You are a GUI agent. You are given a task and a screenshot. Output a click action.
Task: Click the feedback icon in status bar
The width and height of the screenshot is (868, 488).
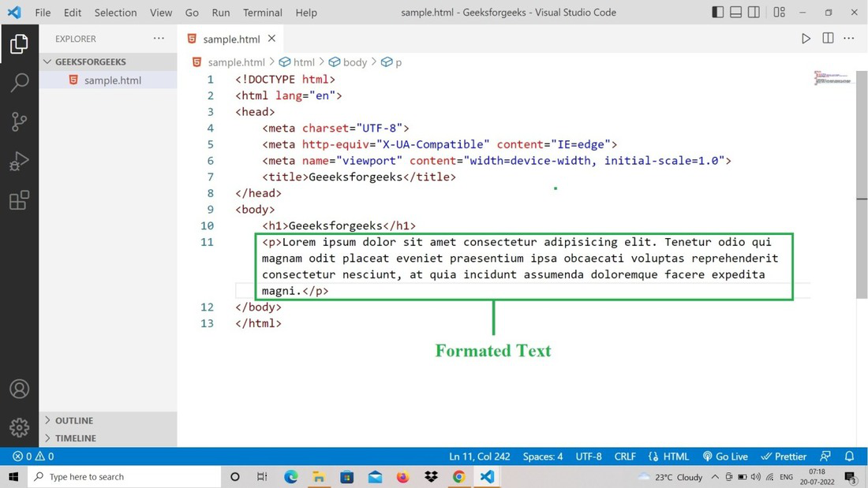(x=825, y=456)
